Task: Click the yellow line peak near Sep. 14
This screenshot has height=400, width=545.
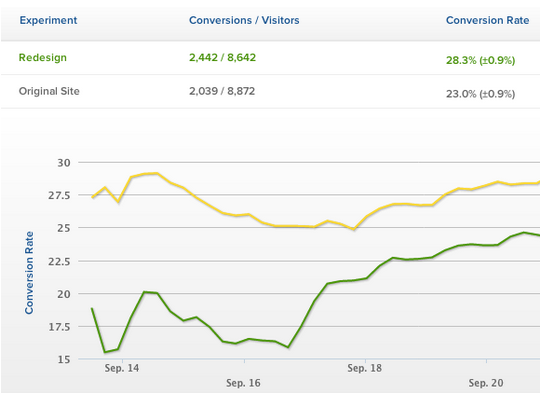Action: pyautogui.click(x=157, y=173)
